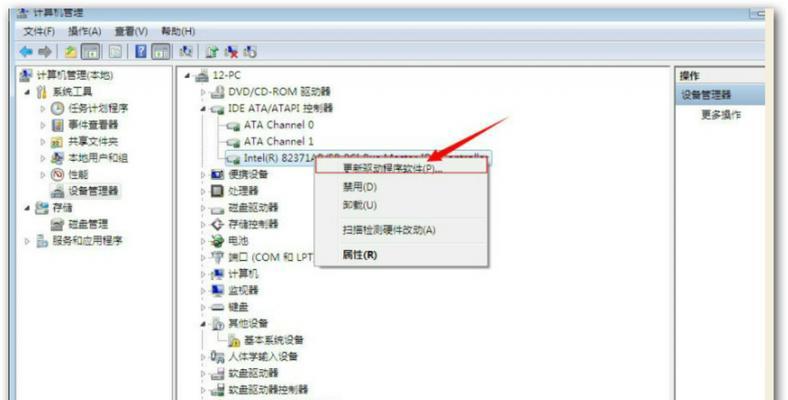This screenshot has height=400, width=788.
Task: Expand 服务和应用程序 in left tree
Action: click(28, 241)
